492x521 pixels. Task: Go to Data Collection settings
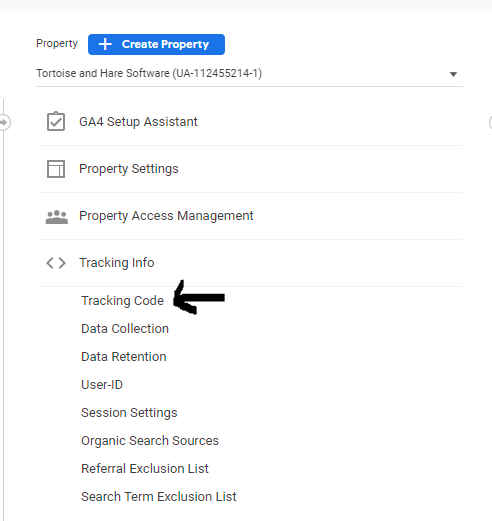pyautogui.click(x=125, y=329)
